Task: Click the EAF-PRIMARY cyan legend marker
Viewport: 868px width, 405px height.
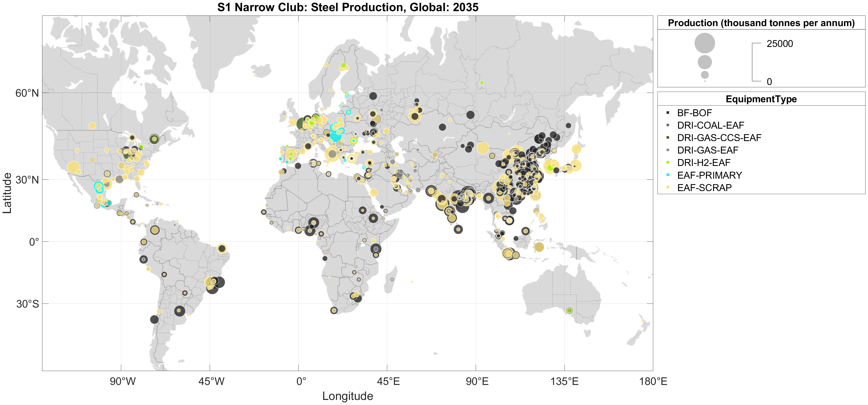Action: click(x=667, y=175)
